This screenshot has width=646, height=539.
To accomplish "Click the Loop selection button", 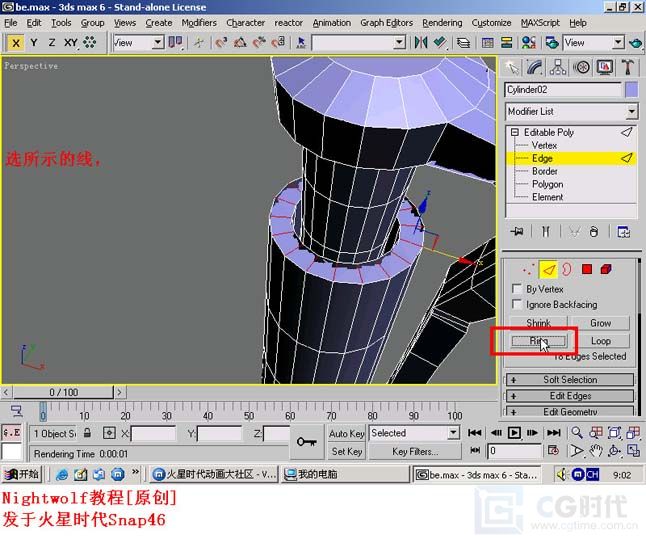I will click(601, 341).
